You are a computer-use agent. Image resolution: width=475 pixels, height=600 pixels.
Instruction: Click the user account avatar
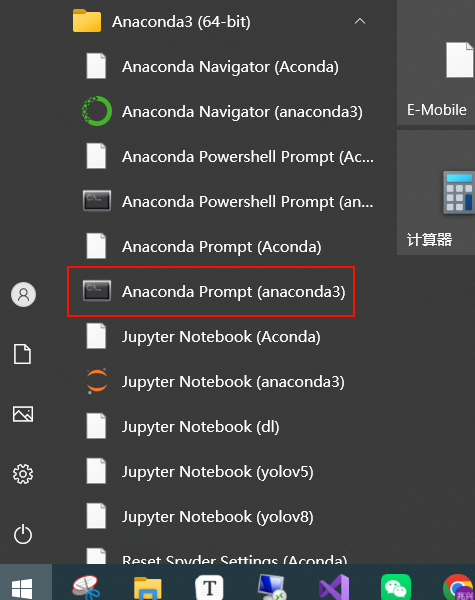[x=23, y=294]
